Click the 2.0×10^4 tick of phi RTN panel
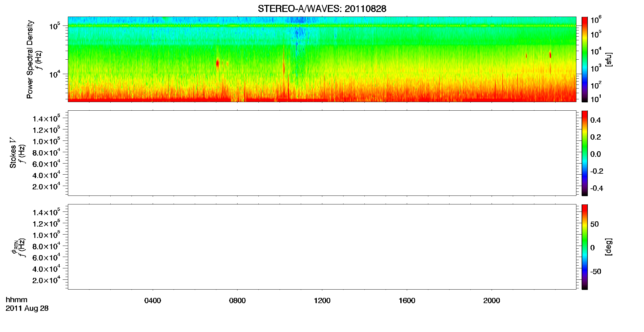 tap(46, 280)
